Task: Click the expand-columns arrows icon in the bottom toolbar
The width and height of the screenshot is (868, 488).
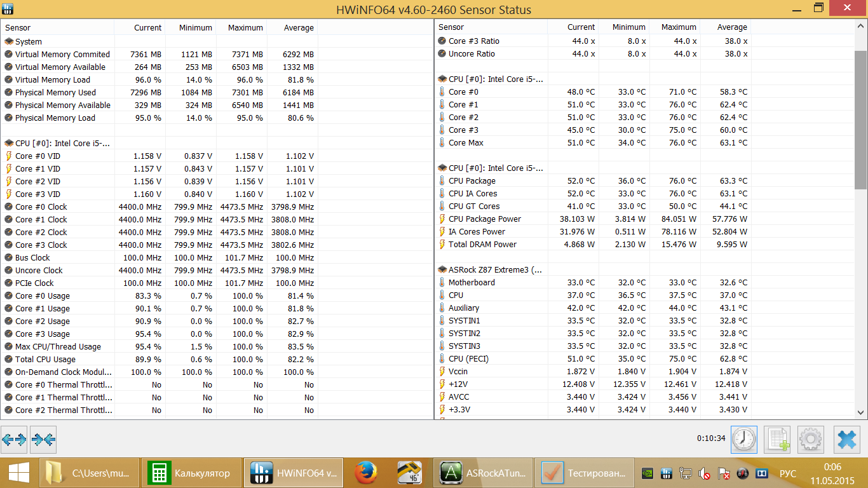Action: point(14,439)
